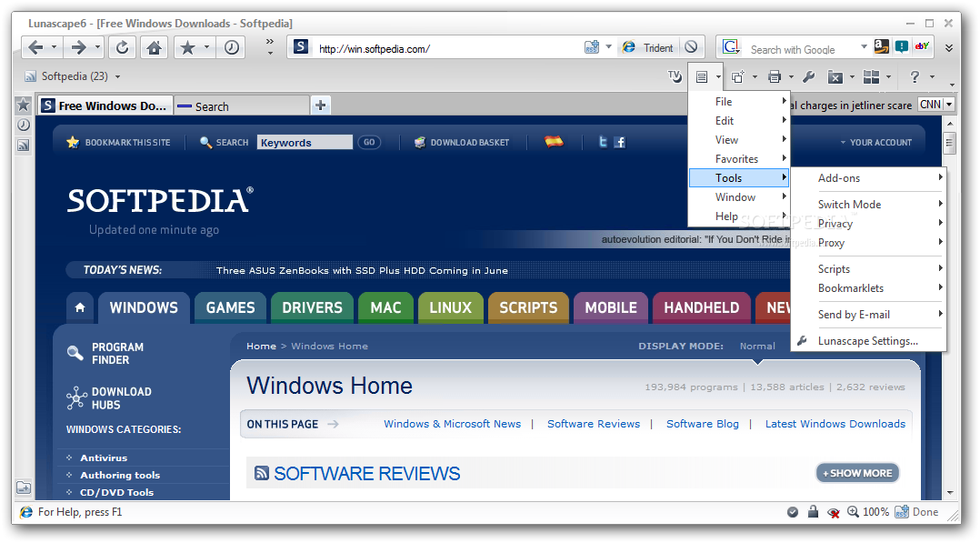Click the page vertical scrollbar thumb

coord(949,144)
